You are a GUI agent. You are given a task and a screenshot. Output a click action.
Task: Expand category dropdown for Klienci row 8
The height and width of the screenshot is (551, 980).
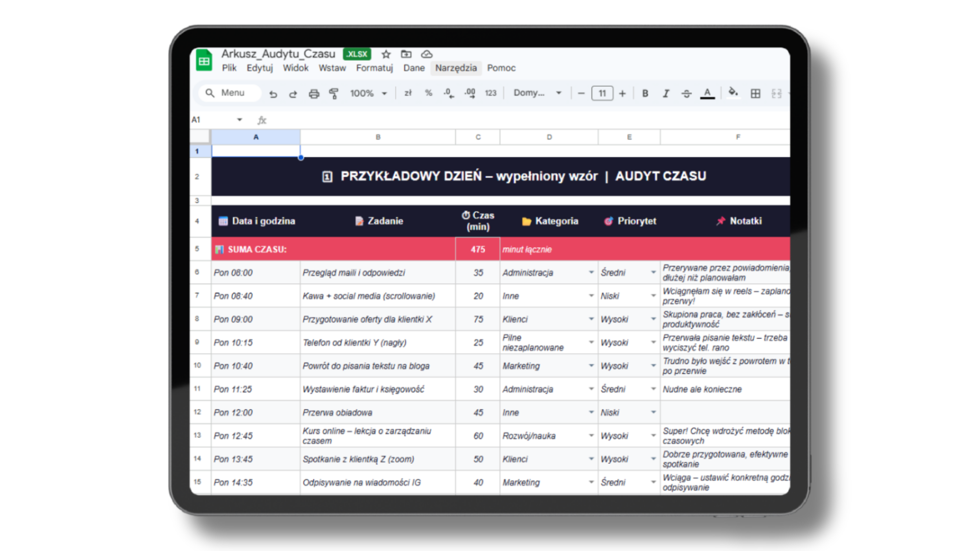pyautogui.click(x=591, y=319)
